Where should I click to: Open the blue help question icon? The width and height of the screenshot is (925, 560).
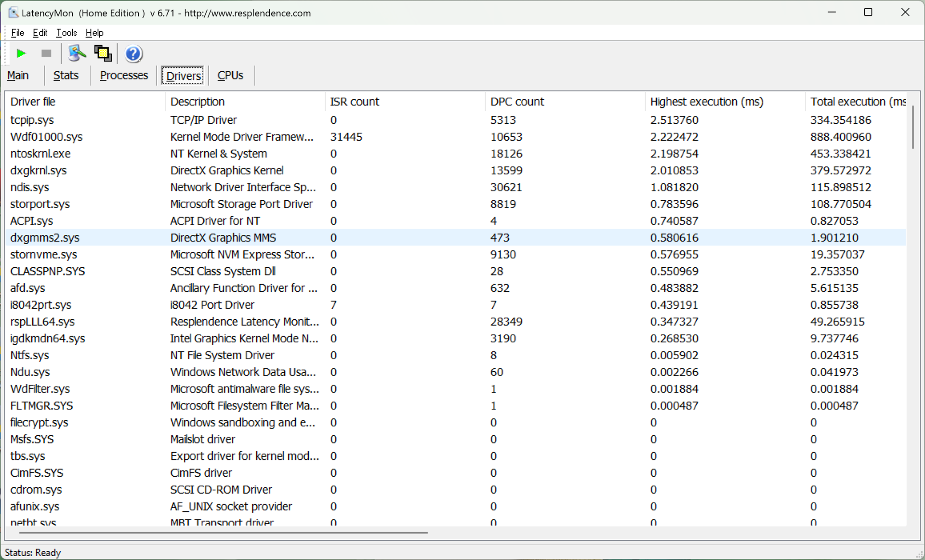tap(133, 54)
